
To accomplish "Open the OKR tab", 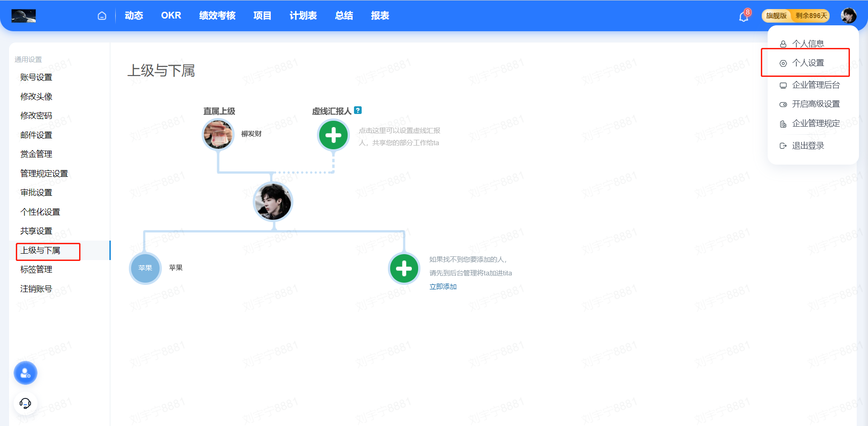I will 171,16.
